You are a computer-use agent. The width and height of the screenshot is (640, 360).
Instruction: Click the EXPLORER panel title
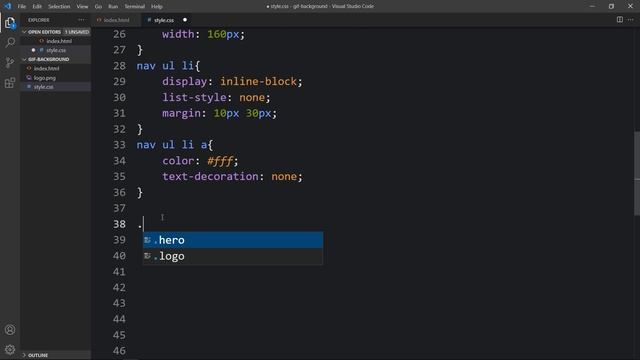coord(39,20)
